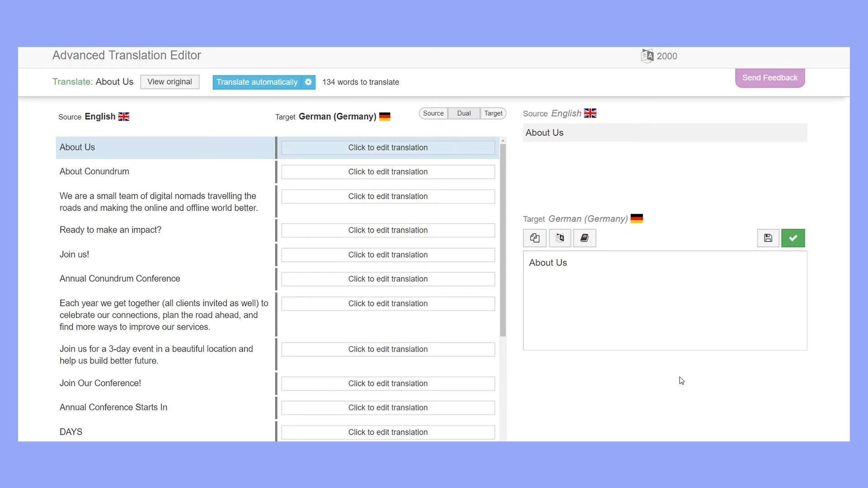Save the translation with the floppy disk icon
This screenshot has width=868, height=488.
tap(768, 238)
